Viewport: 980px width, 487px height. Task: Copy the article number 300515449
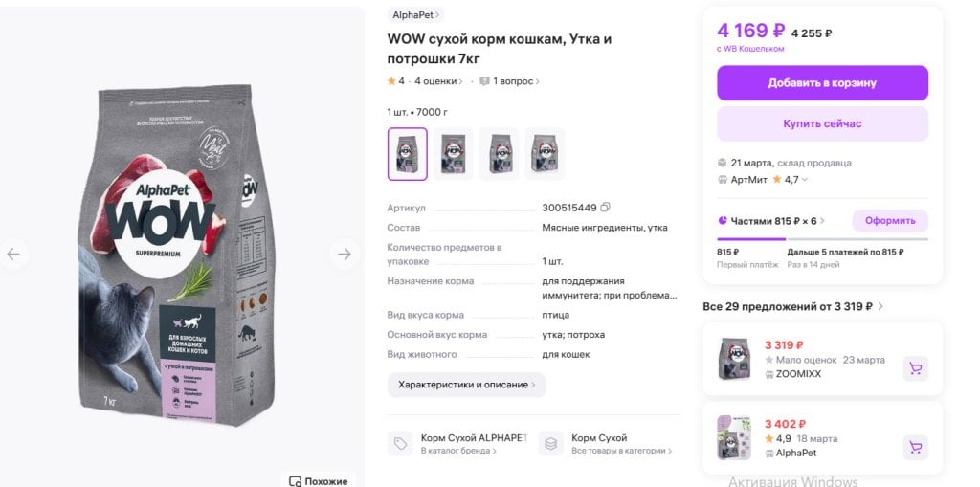605,207
